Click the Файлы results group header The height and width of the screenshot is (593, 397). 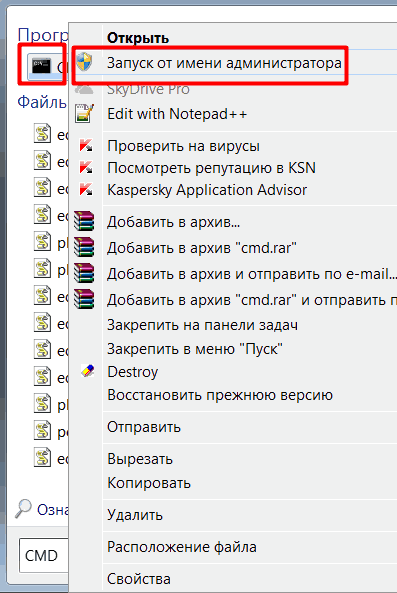pos(42,102)
